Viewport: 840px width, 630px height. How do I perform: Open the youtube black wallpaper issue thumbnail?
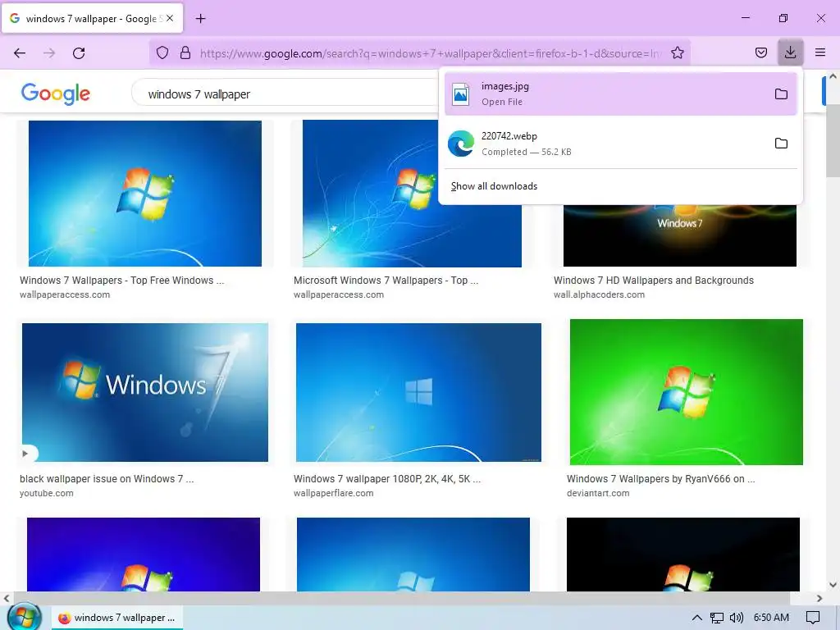pyautogui.click(x=145, y=392)
